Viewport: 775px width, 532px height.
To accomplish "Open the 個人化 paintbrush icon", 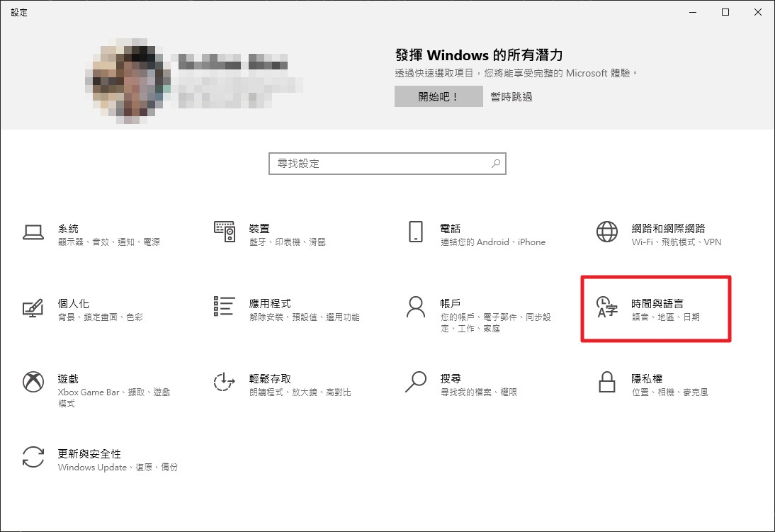I will tap(33, 307).
